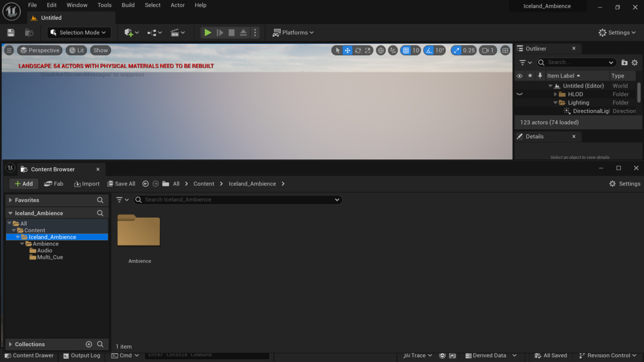
Task: Open the Cinematics clapperboard menu
Action: pyautogui.click(x=178, y=33)
